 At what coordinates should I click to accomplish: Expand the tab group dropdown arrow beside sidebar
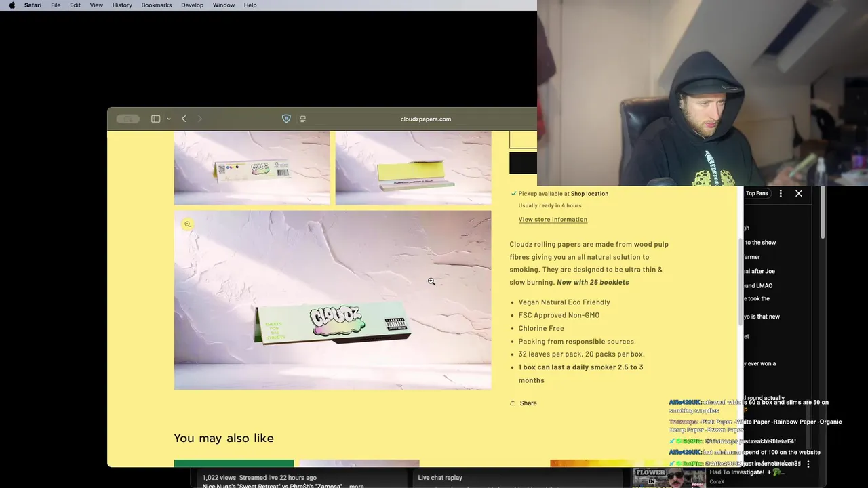[168, 119]
